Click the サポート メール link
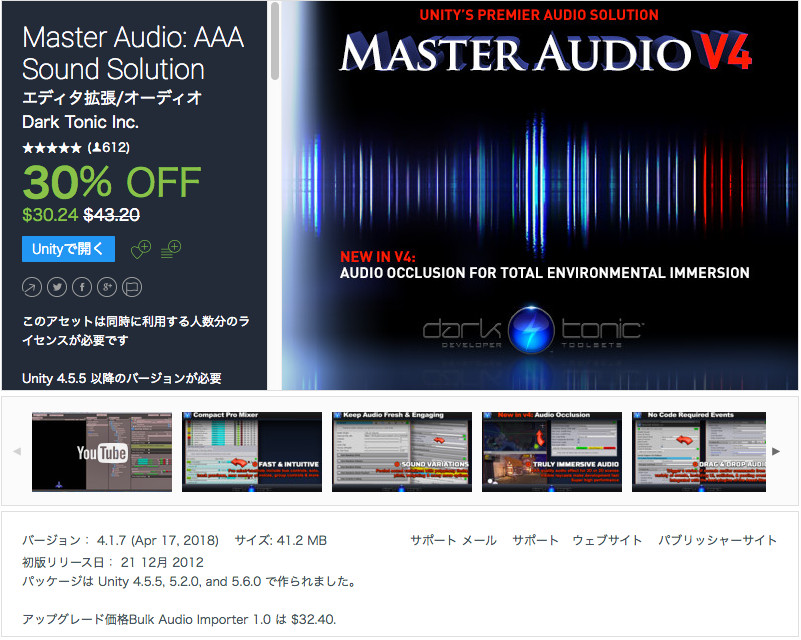 453,540
